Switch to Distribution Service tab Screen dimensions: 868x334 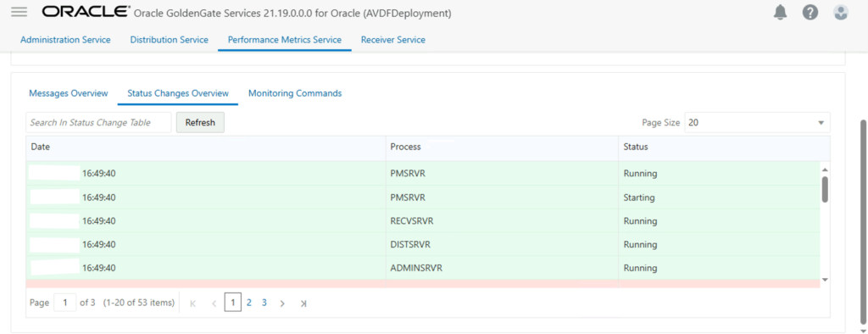(170, 40)
